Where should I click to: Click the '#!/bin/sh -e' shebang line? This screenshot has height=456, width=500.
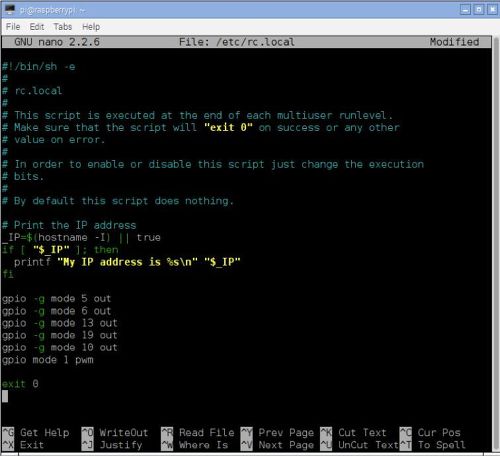coord(39,67)
